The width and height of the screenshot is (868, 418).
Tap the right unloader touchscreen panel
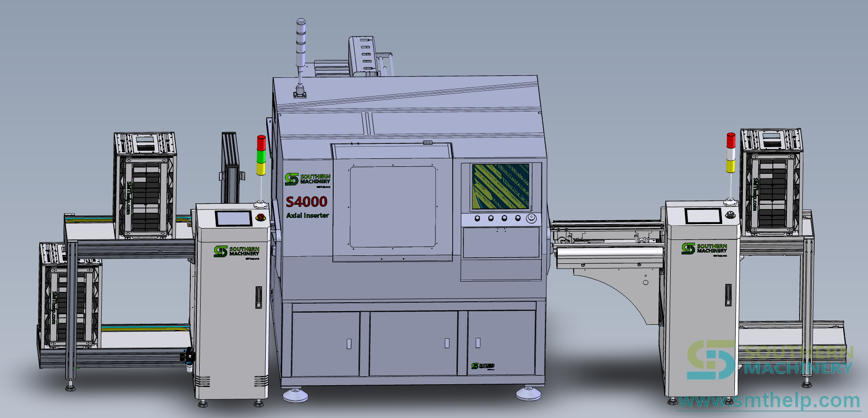point(703,216)
